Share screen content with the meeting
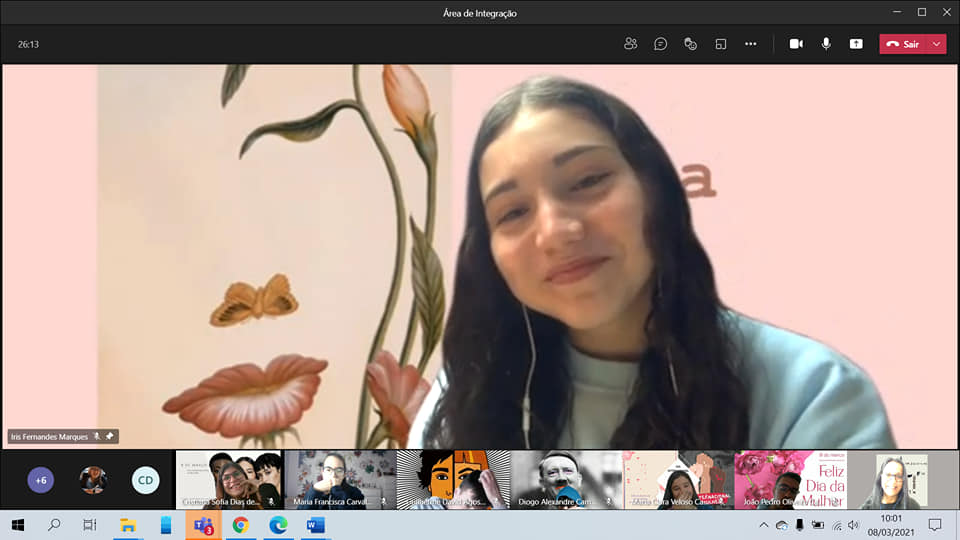This screenshot has height=540, width=960. pos(856,44)
